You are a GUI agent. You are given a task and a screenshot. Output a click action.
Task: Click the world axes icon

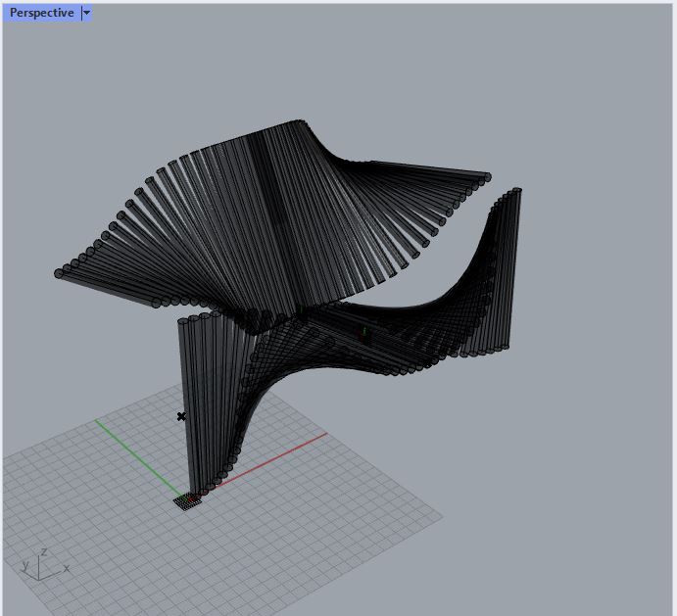point(45,564)
